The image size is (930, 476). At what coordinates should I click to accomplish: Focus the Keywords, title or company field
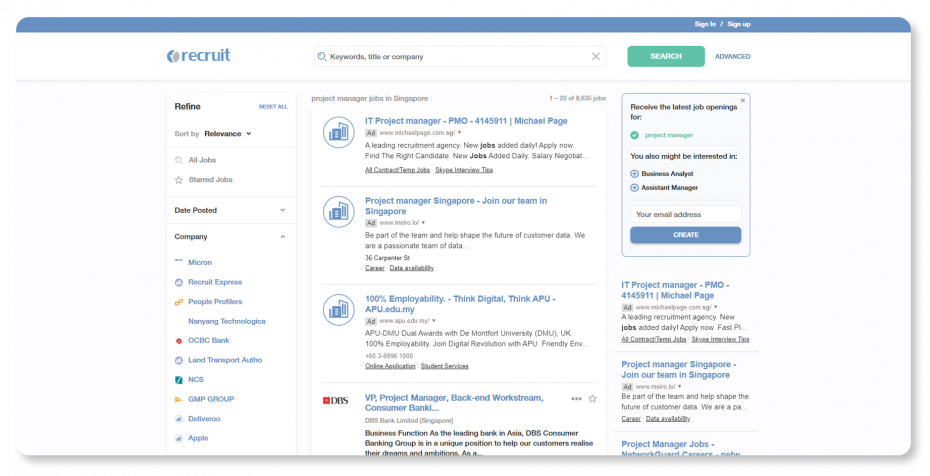[460, 56]
